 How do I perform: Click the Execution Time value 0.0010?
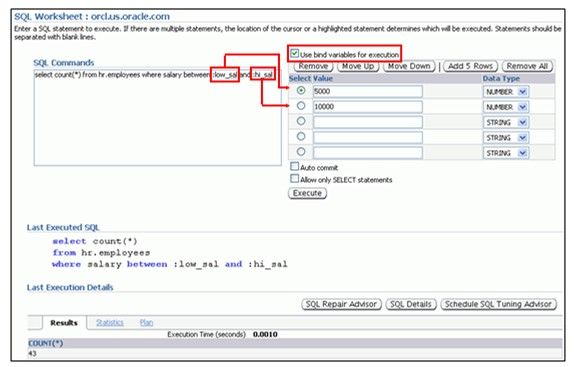tap(265, 334)
